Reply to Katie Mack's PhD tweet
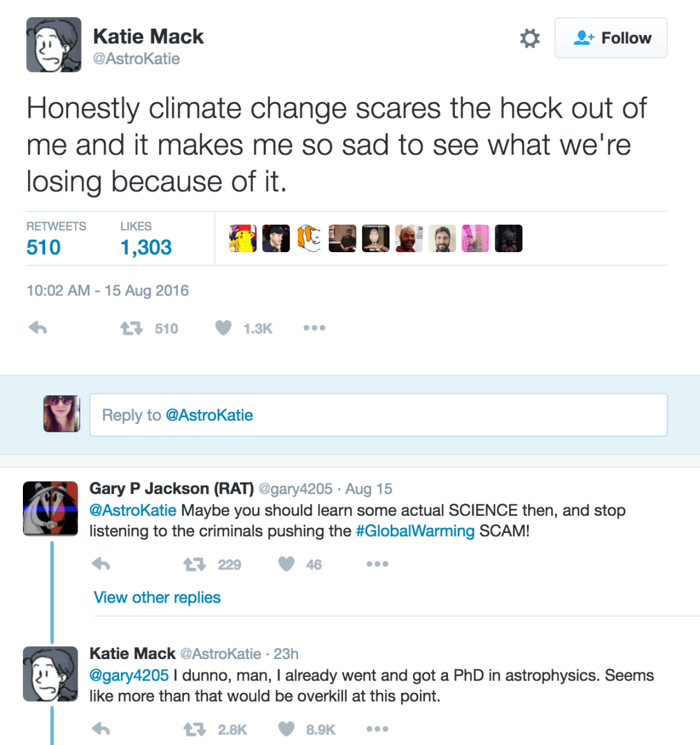Screen dimensions: 700x745 101,729
